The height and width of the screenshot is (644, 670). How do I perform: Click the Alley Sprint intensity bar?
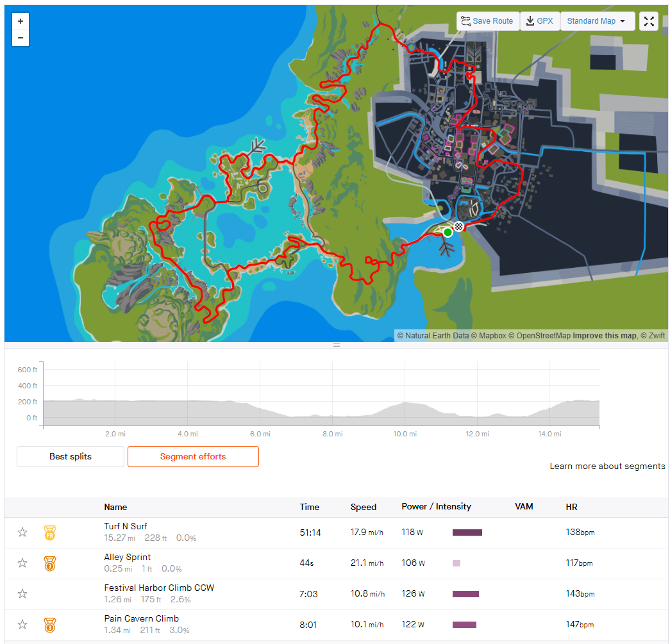(456, 563)
